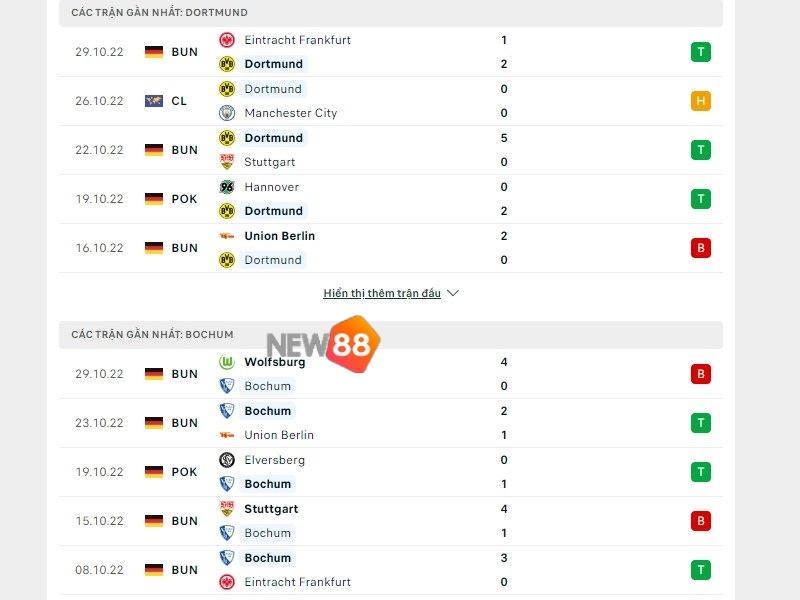This screenshot has width=800, height=600.
Task: Select the Union Berlin club logo
Action: [227, 236]
